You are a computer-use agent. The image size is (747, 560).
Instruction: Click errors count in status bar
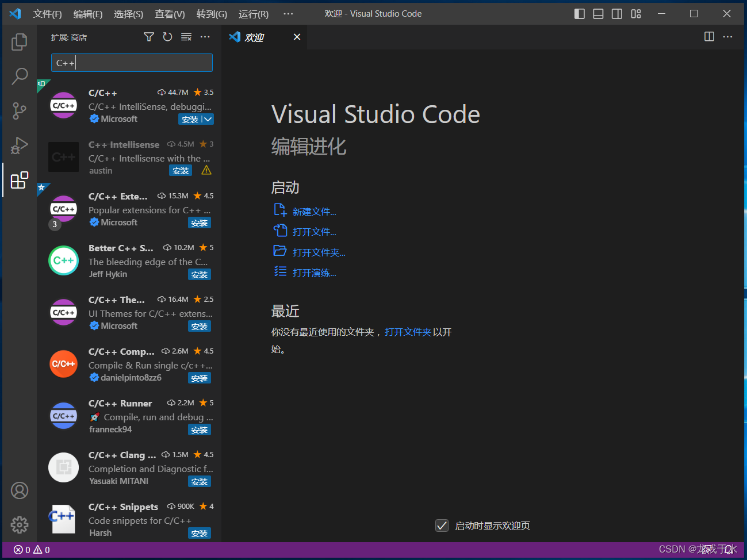click(x=22, y=550)
